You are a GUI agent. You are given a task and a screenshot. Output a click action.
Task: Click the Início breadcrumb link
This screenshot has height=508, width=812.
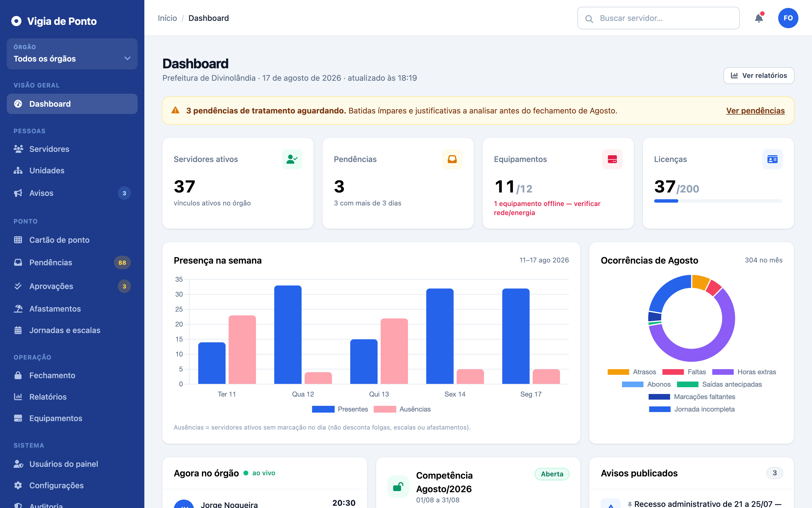(x=167, y=18)
